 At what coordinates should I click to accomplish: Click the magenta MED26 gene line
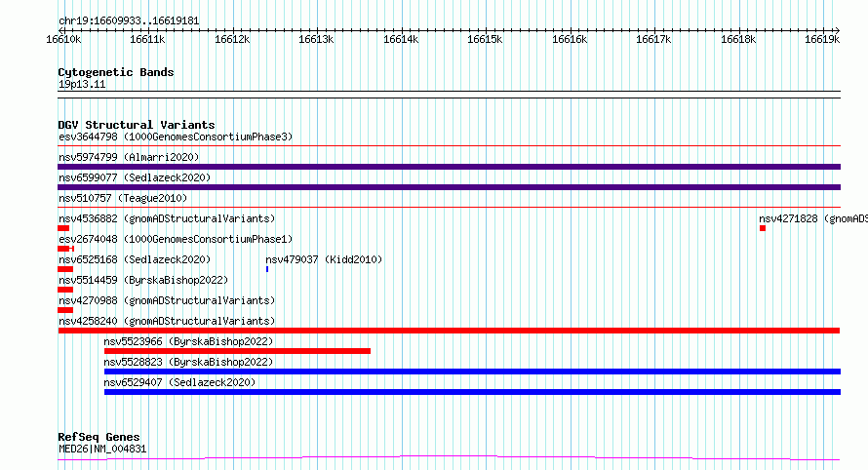tap(449, 458)
